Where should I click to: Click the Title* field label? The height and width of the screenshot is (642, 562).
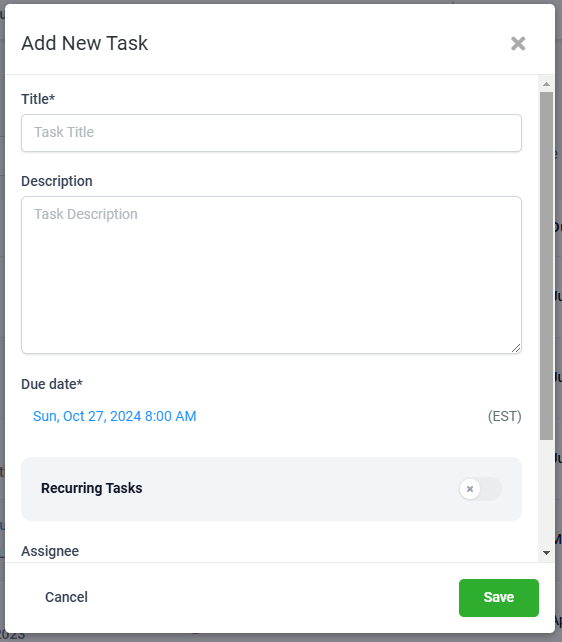click(x=38, y=99)
